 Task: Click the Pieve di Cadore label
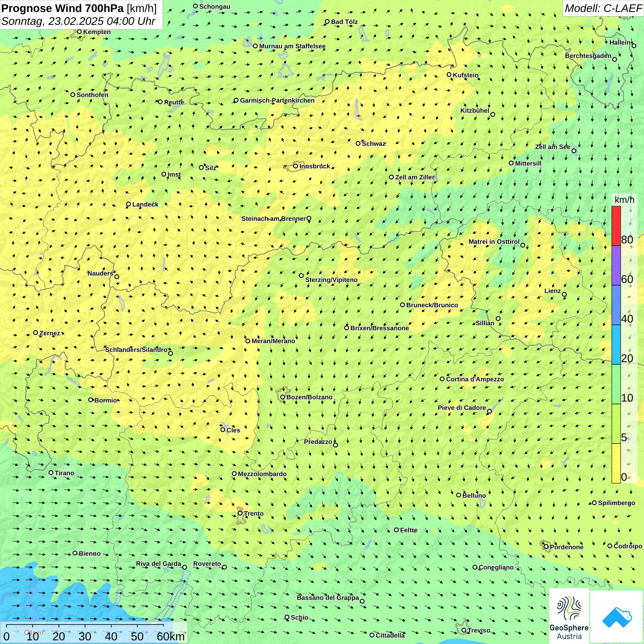tap(462, 408)
